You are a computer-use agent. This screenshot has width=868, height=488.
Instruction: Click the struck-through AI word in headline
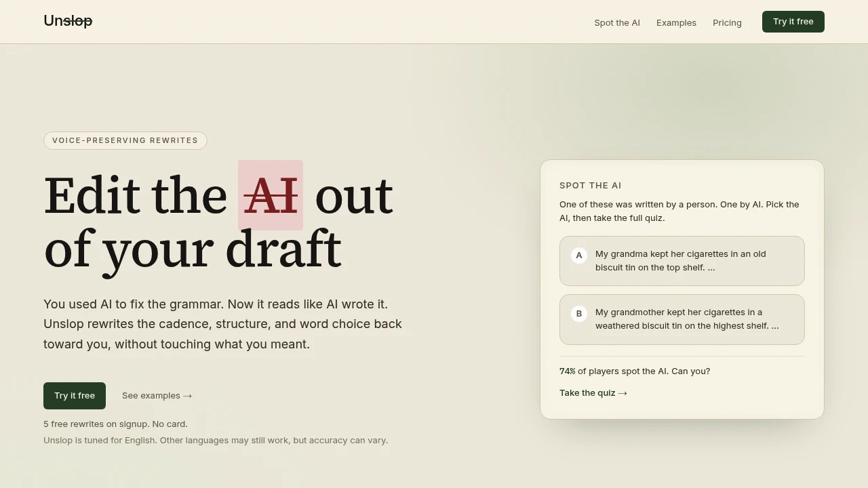click(271, 195)
